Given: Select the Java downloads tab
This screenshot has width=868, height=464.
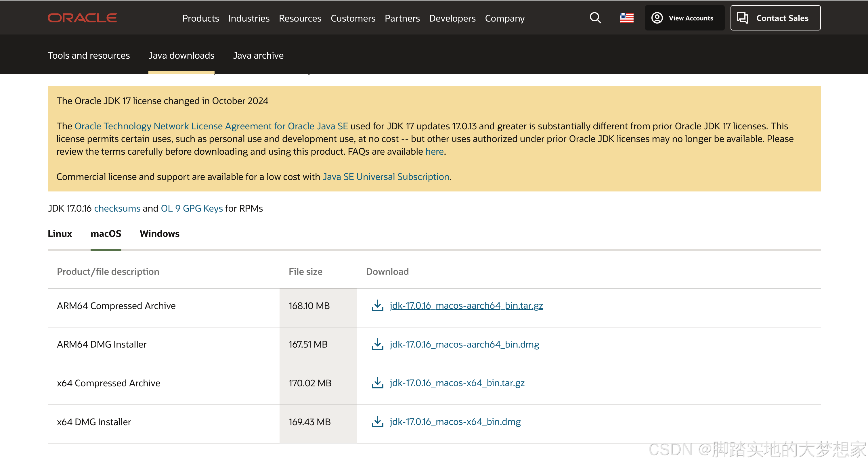Looking at the screenshot, I should tap(181, 55).
